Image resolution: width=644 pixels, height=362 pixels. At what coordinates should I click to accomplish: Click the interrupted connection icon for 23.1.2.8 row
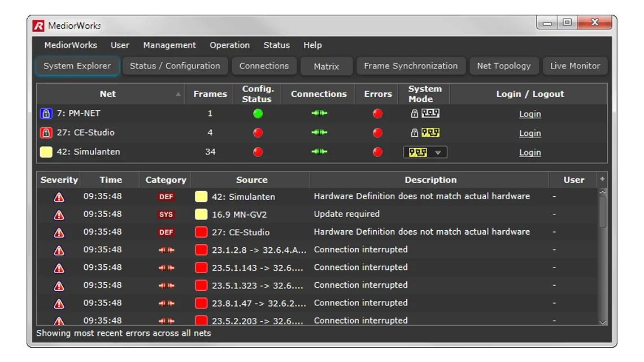[x=166, y=250]
